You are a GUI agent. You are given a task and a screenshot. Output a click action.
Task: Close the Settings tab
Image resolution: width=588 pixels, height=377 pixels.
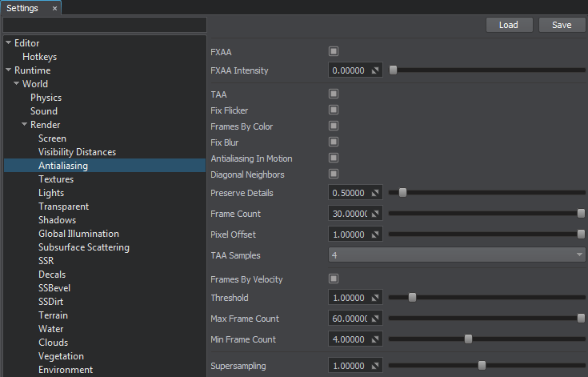pyautogui.click(x=54, y=8)
